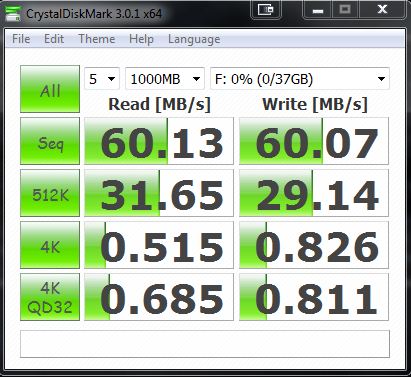Open the Language menu
411x377 pixels.
tap(194, 39)
